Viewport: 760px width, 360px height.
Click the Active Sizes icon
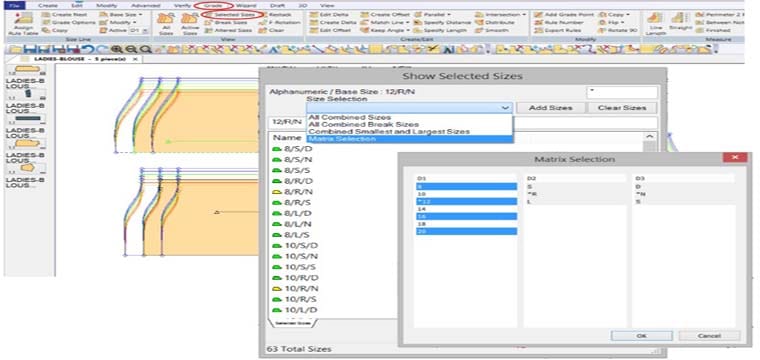[190, 24]
